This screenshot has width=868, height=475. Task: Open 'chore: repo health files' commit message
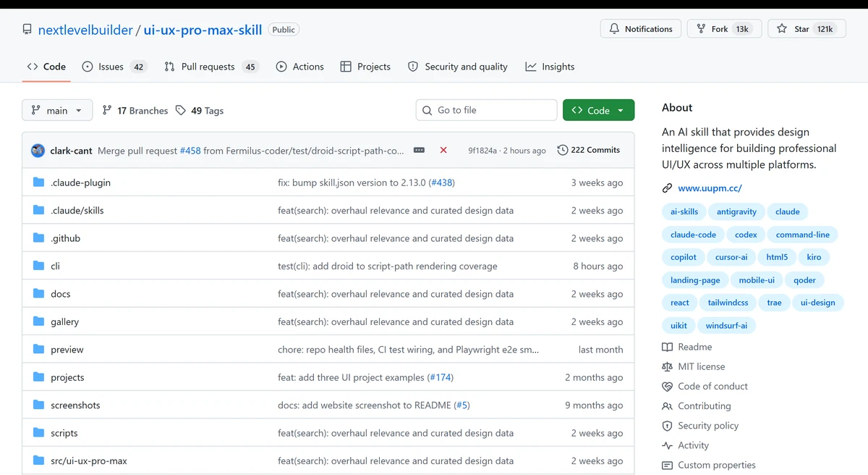click(x=408, y=350)
